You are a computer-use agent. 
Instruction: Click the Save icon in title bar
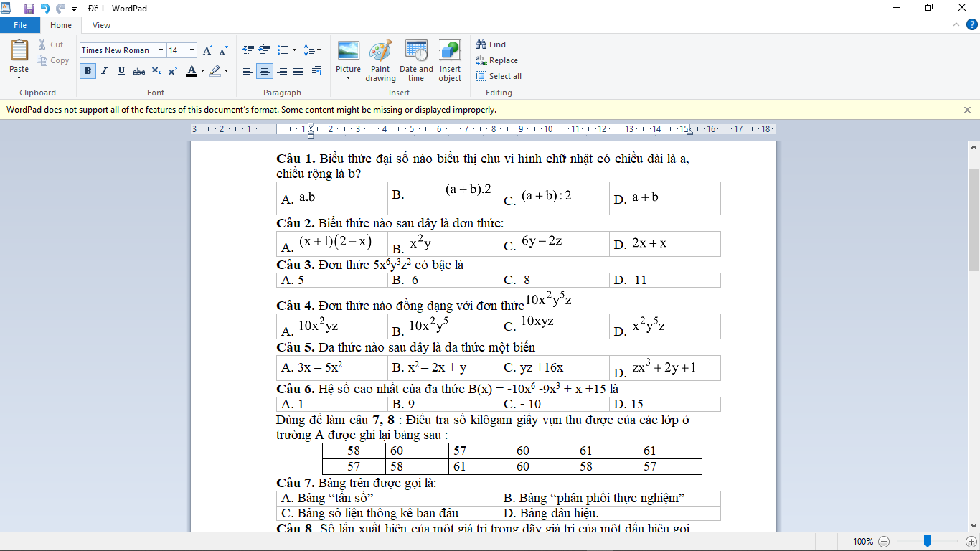pyautogui.click(x=29, y=9)
